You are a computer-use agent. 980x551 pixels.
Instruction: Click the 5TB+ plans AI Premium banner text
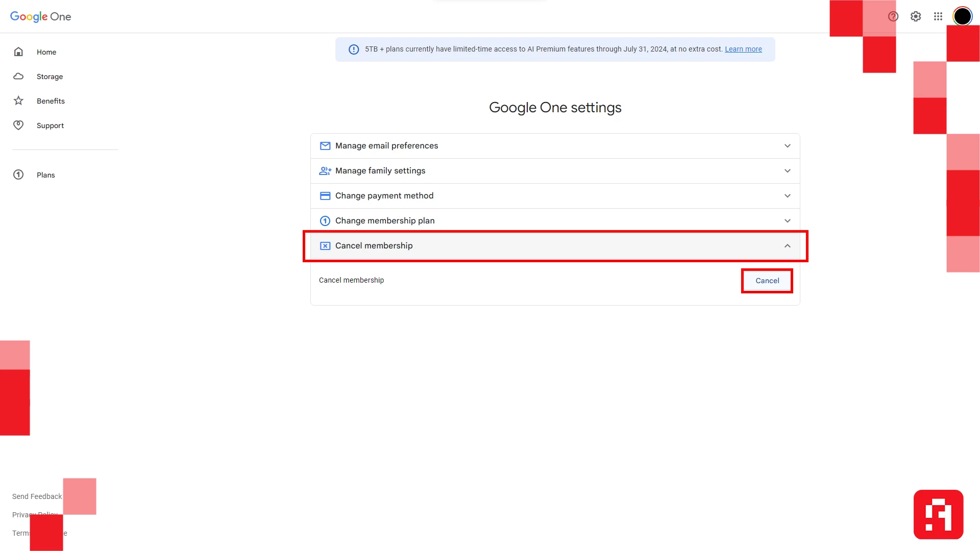[544, 49]
